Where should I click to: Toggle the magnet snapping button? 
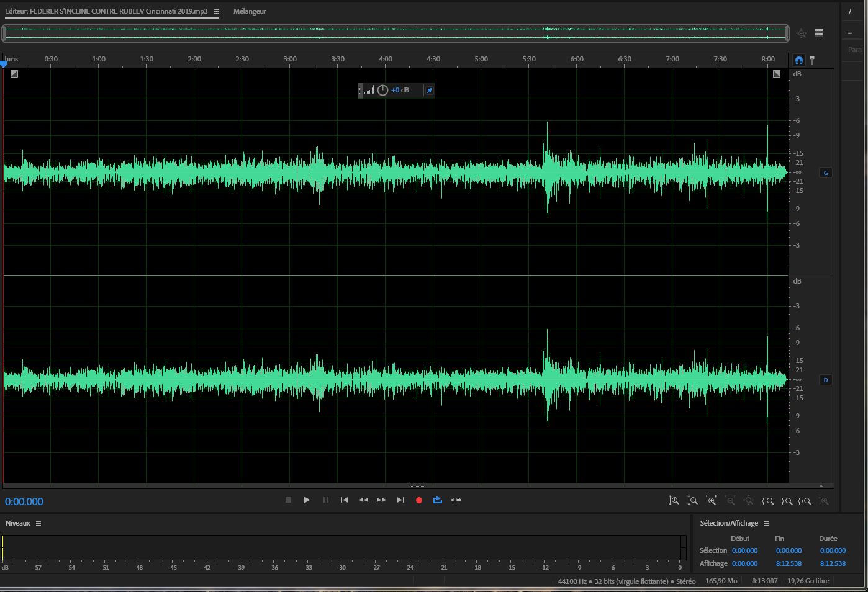(x=799, y=60)
